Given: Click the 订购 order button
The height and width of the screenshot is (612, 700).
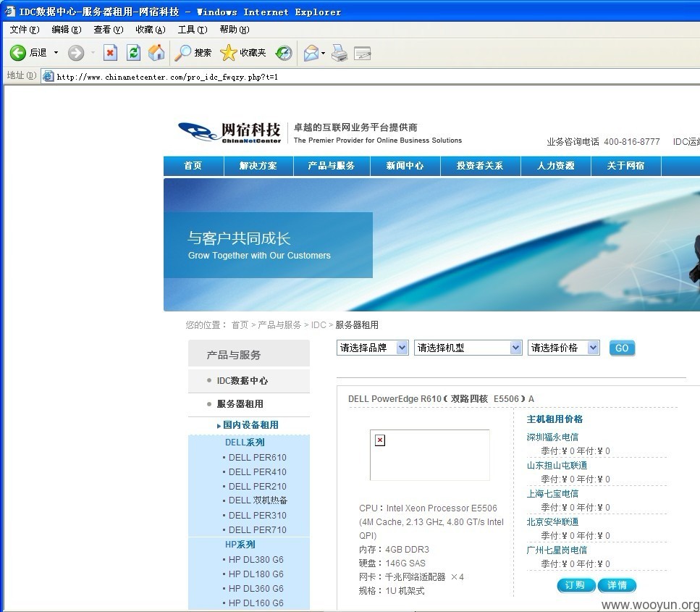Looking at the screenshot, I should (576, 585).
